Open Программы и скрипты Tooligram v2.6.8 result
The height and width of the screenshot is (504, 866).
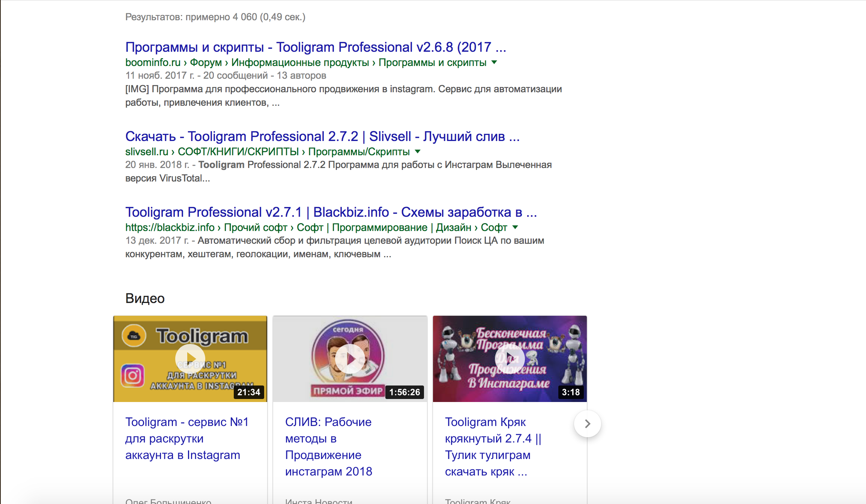point(315,47)
